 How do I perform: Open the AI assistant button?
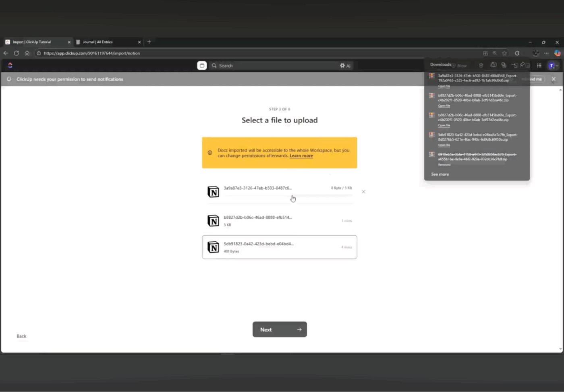345,66
